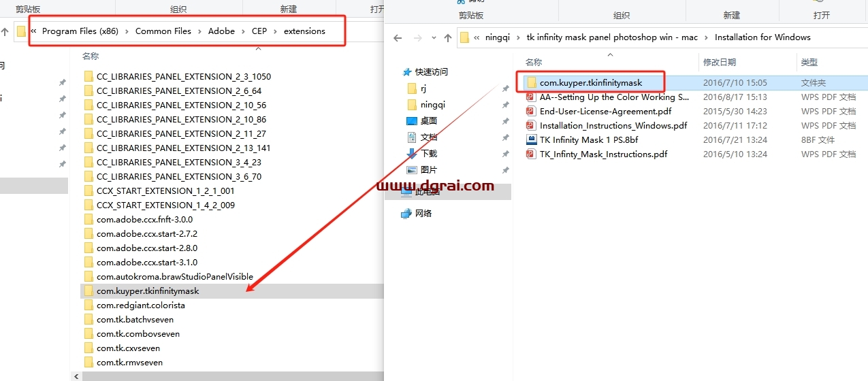868x381 pixels.
Task: Sort right window by 修改日期 column
Action: [719, 62]
